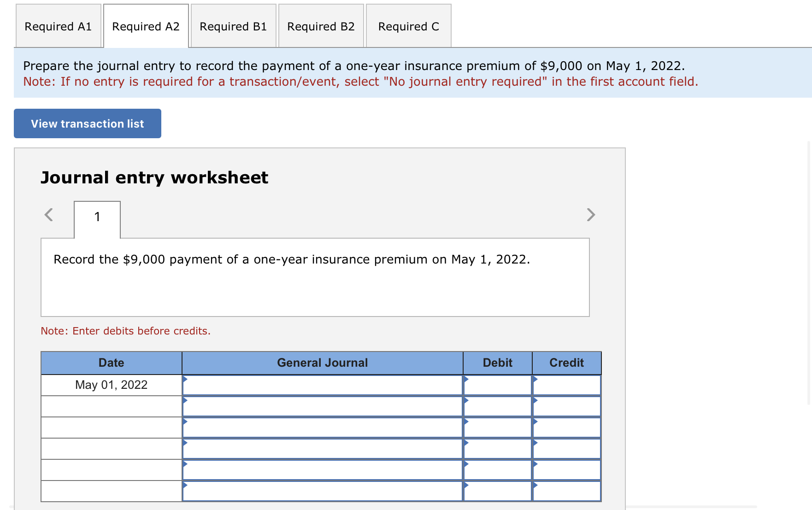Screen dimensions: 812x510
Task: Select journal entry page 1
Action: (97, 217)
